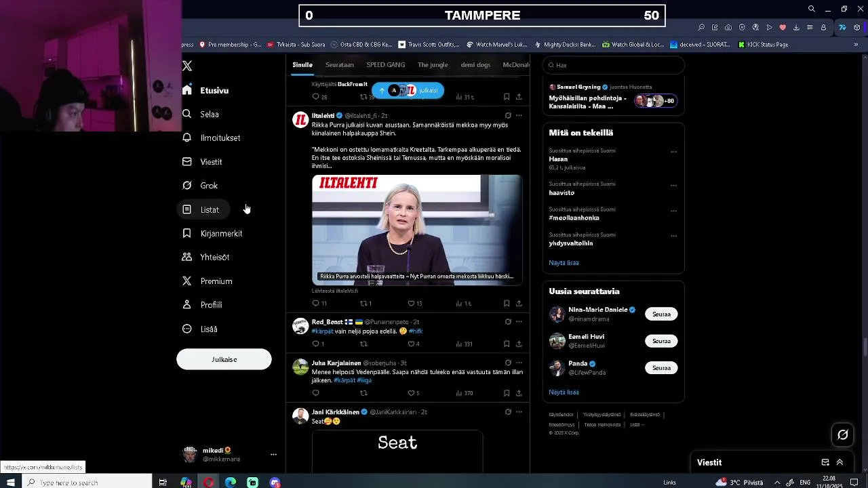Open the Iltalehti profile avatar
This screenshot has width=868, height=488.
(x=300, y=120)
